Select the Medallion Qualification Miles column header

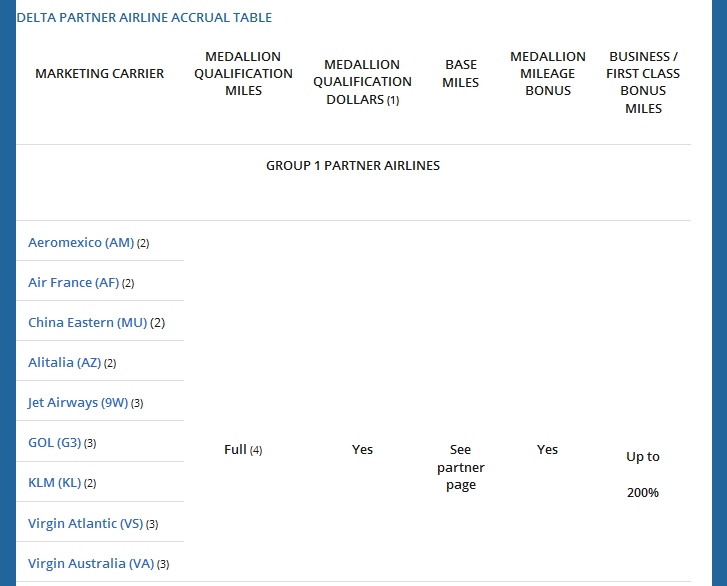pos(243,73)
